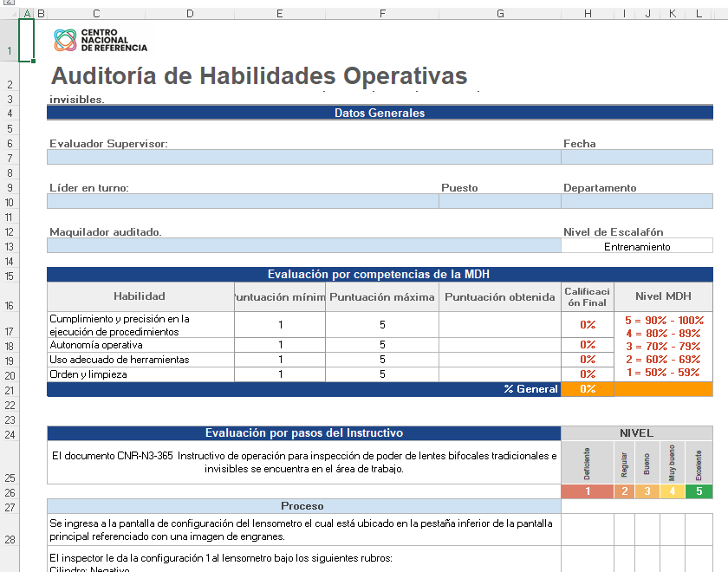This screenshot has height=572, width=728.
Task: Select Puntuación obtenida cell for Autonomía operativa
Action: 500,344
